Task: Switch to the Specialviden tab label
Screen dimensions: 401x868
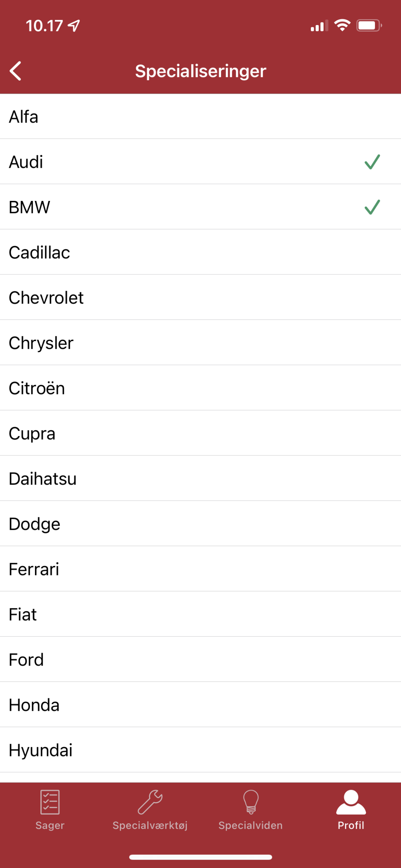Action: pyautogui.click(x=251, y=825)
